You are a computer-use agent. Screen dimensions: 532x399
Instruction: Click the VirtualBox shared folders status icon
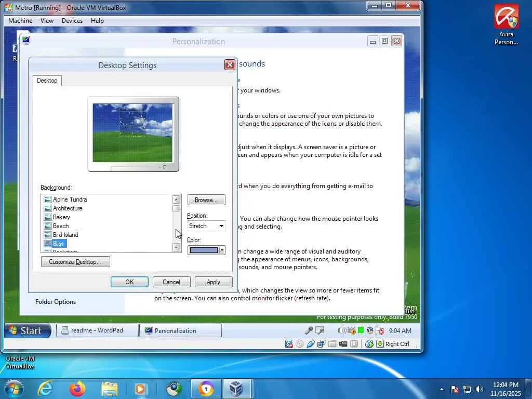tap(332, 344)
